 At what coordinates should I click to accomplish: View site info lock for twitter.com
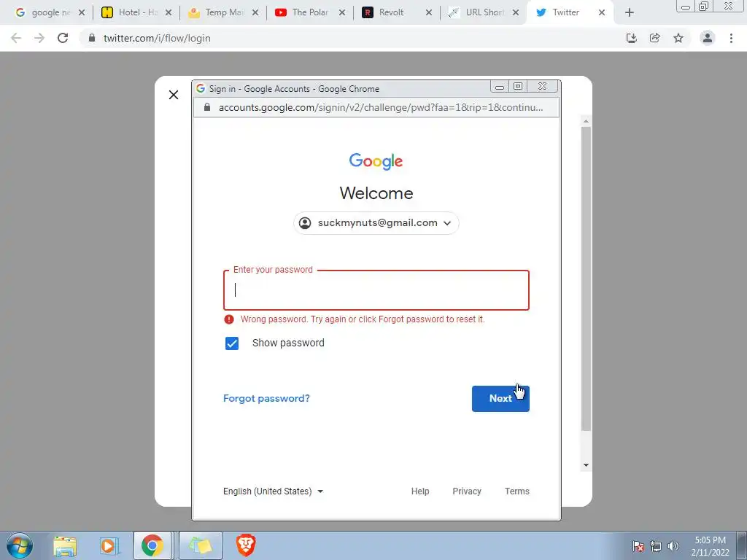click(x=92, y=38)
